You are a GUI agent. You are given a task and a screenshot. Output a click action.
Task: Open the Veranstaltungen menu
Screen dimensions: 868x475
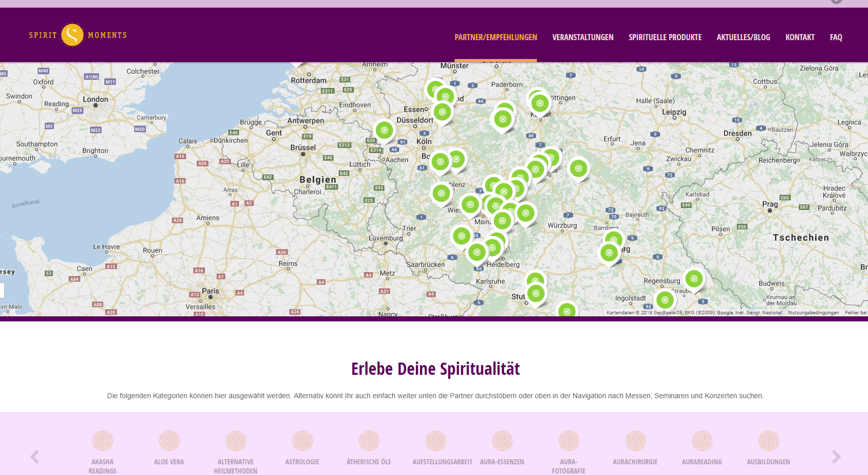tap(583, 37)
